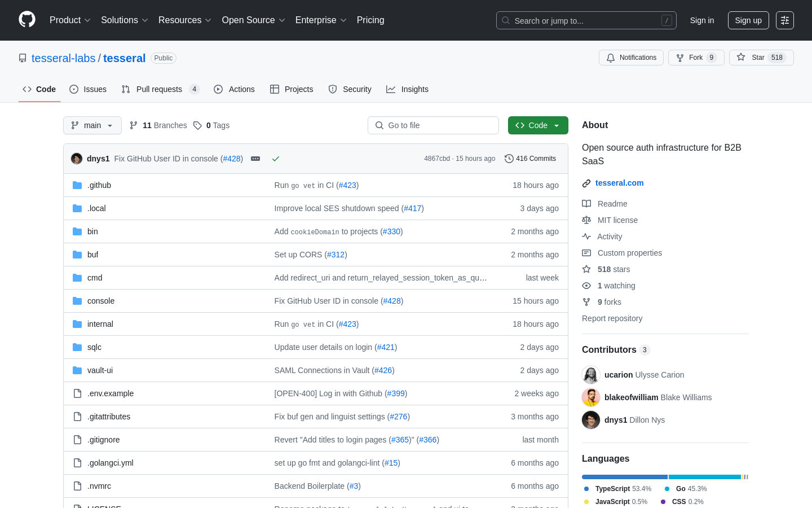Screen dimensions: 812x508
Task: Click the buf folder icon
Action: click(77, 255)
